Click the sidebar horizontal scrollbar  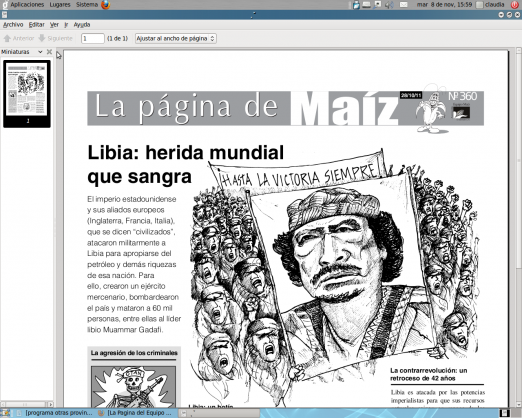coord(27,404)
